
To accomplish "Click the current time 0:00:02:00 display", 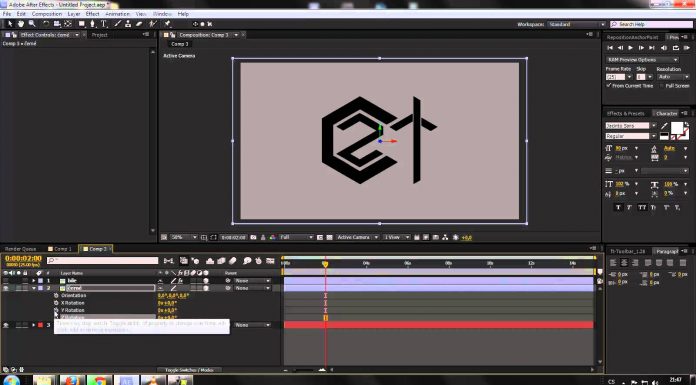I will (23, 258).
